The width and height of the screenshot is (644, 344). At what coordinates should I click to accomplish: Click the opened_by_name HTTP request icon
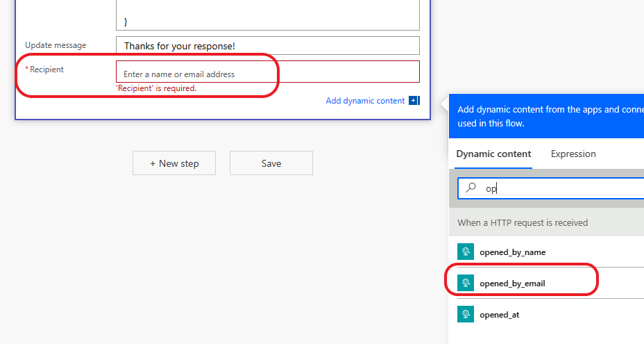(466, 252)
